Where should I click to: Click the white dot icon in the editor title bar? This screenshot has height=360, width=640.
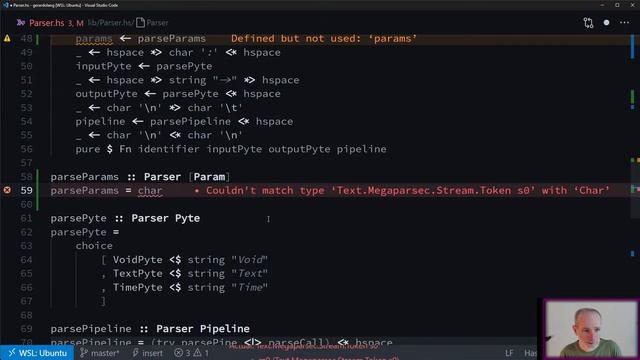(x=607, y=23)
